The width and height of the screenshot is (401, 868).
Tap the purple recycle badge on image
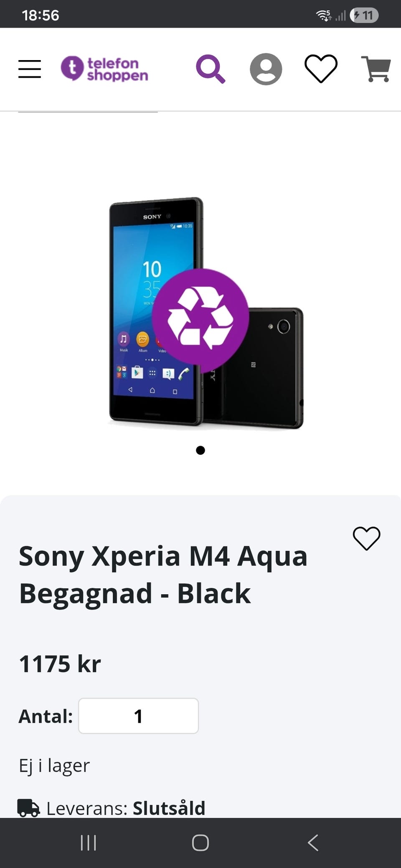[x=200, y=317]
